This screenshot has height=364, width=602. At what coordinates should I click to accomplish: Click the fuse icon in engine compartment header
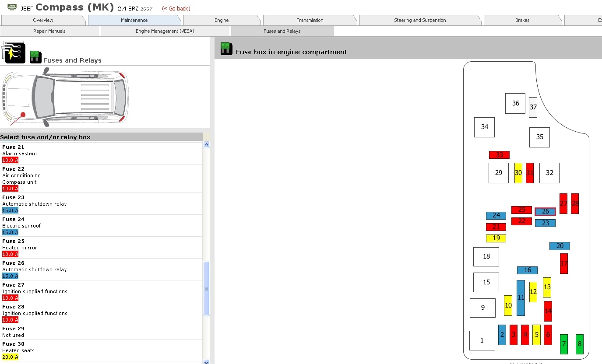point(226,49)
